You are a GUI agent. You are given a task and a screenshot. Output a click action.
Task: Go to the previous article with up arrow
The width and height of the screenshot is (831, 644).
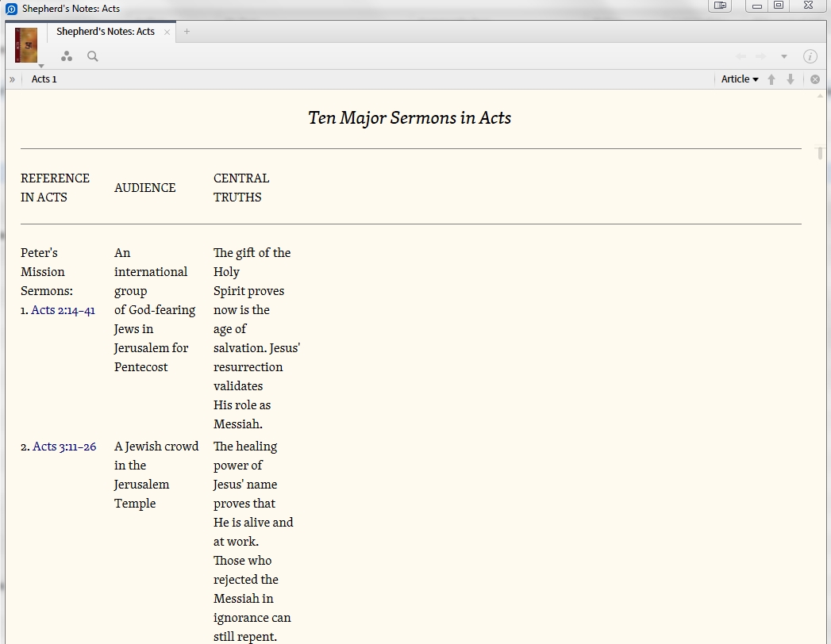coord(771,79)
